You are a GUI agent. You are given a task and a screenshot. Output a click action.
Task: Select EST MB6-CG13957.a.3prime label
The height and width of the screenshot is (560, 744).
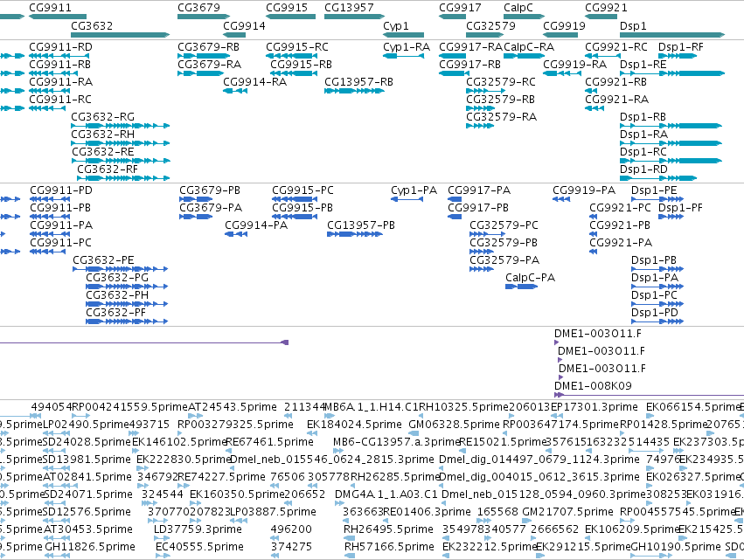397,441
